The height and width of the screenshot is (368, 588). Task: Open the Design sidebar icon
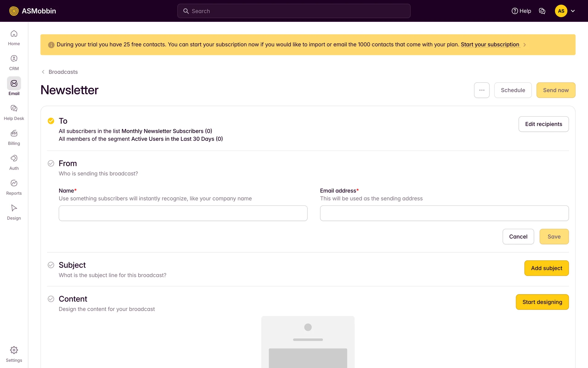[x=14, y=208]
